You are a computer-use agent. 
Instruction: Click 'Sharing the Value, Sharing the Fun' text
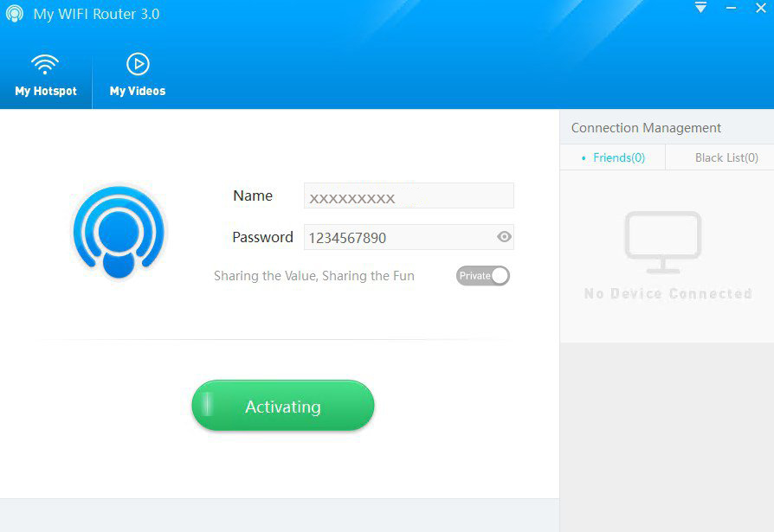pos(314,276)
